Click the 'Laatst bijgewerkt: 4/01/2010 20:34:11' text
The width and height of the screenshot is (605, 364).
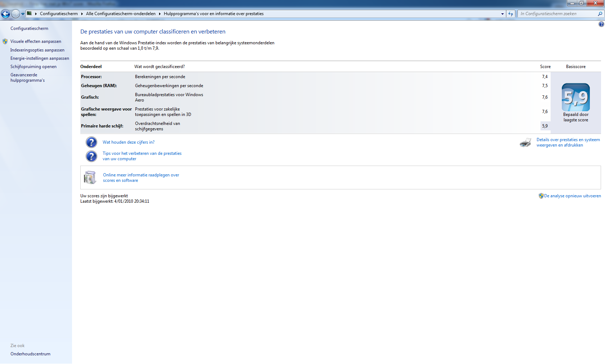115,201
